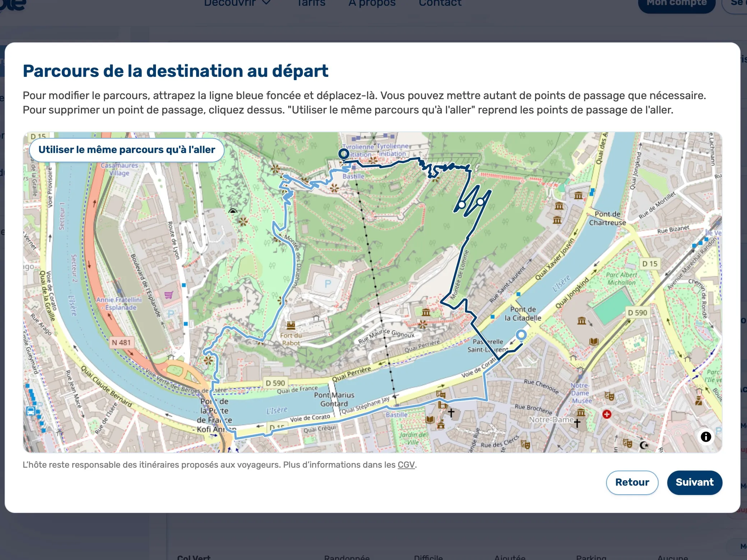Click the Jardin de Ville label
This screenshot has width=747, height=560.
[x=413, y=438]
